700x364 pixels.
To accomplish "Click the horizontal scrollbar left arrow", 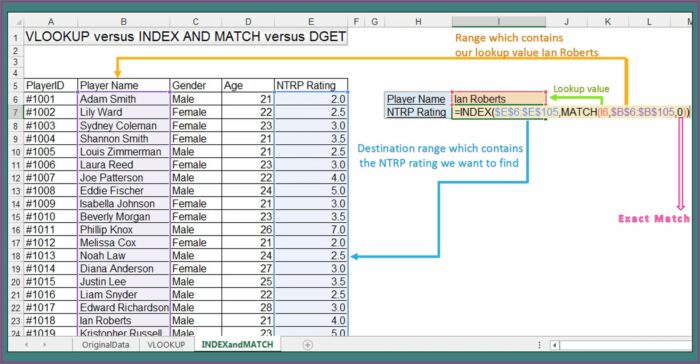I will 555,345.
